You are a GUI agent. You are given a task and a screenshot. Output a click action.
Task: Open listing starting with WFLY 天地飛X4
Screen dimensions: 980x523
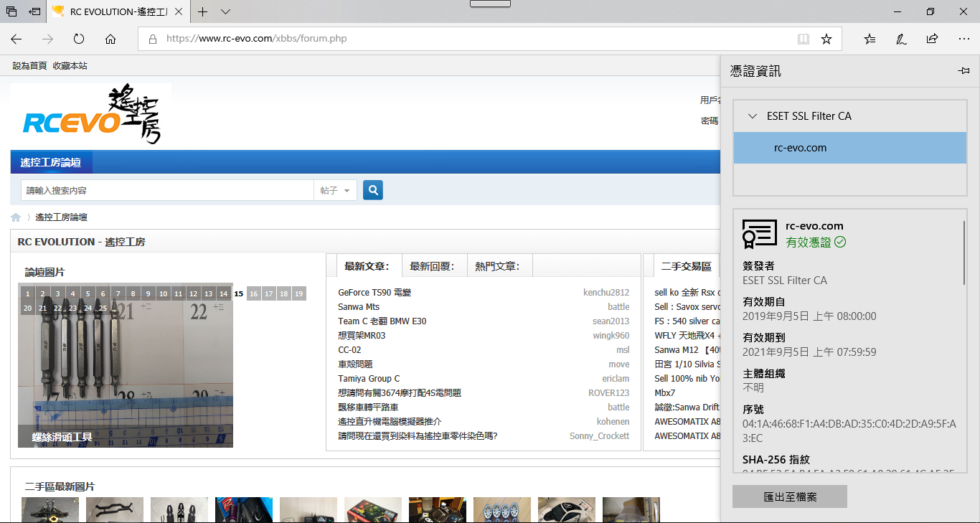[x=687, y=336]
